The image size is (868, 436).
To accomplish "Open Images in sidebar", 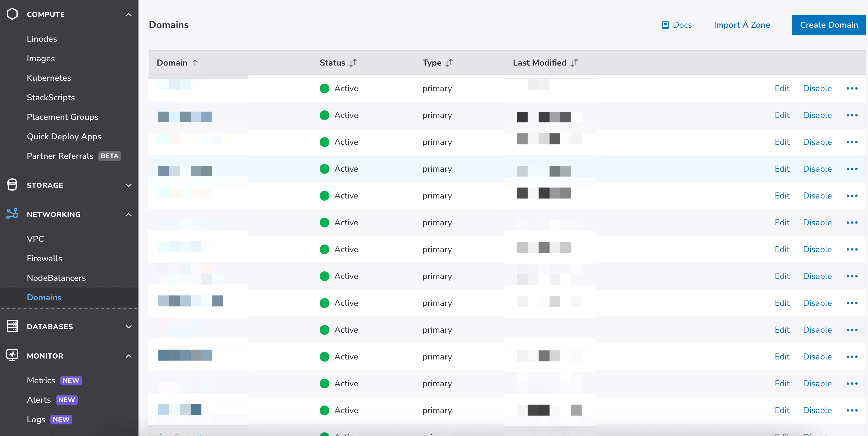I will [41, 58].
